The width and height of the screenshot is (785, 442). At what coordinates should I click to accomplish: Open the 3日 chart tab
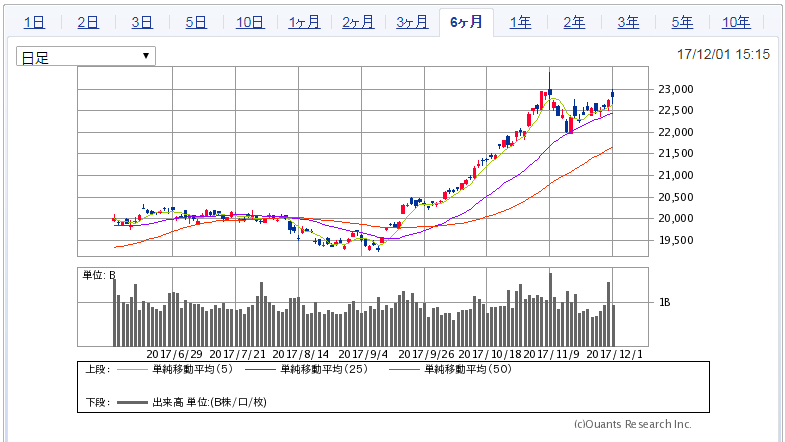pyautogui.click(x=142, y=22)
